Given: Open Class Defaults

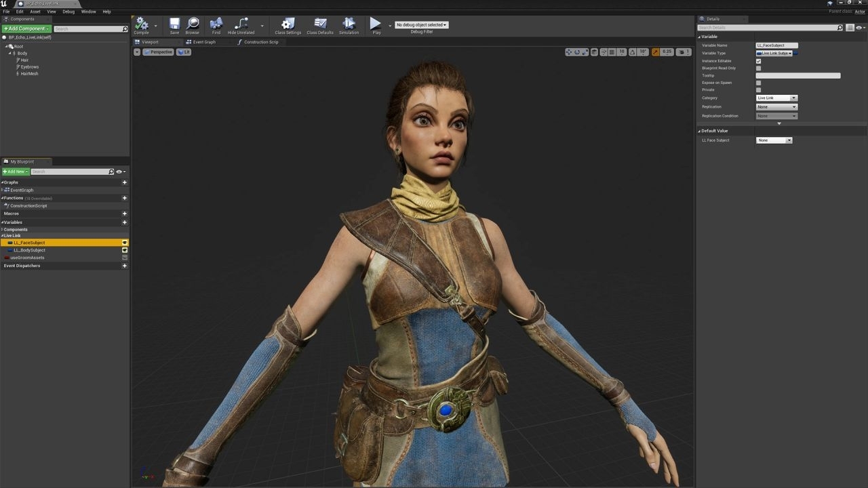Looking at the screenshot, I should 320,26.
